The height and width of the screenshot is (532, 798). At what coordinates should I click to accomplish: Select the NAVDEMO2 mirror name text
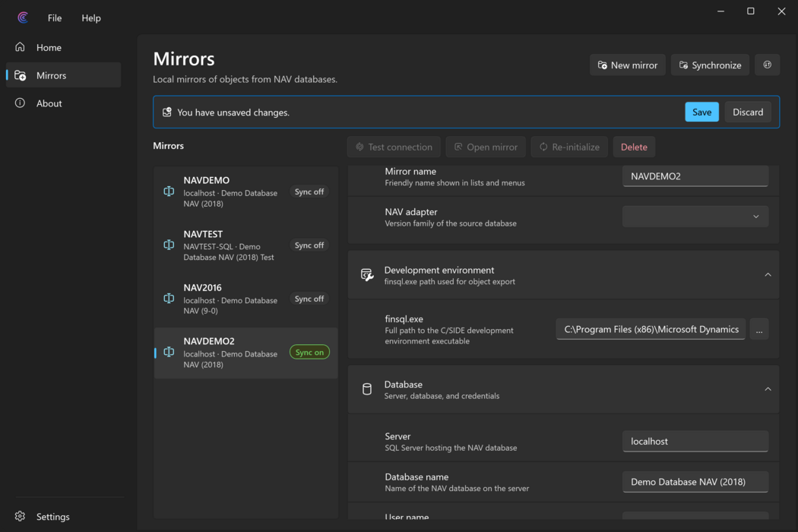point(209,341)
